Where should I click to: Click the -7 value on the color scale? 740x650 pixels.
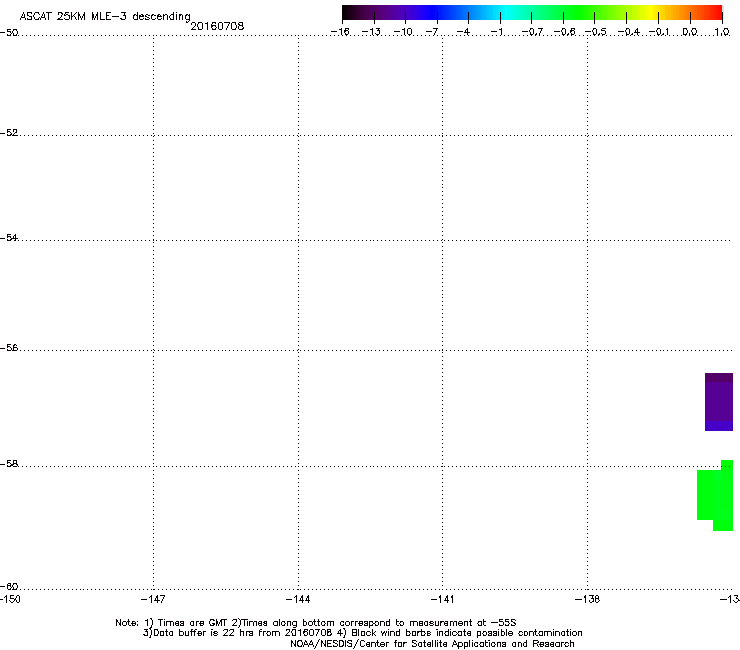pos(432,32)
